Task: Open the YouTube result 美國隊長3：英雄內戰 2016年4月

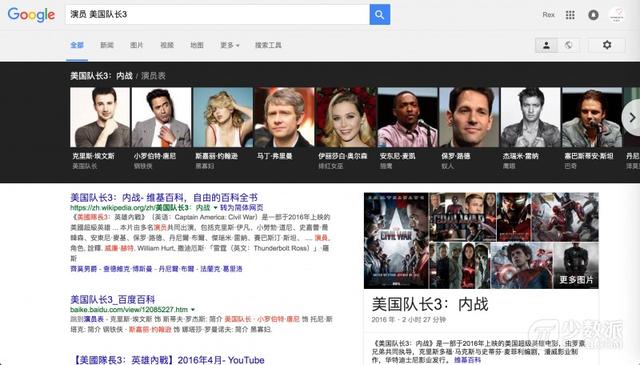Action: tap(169, 360)
